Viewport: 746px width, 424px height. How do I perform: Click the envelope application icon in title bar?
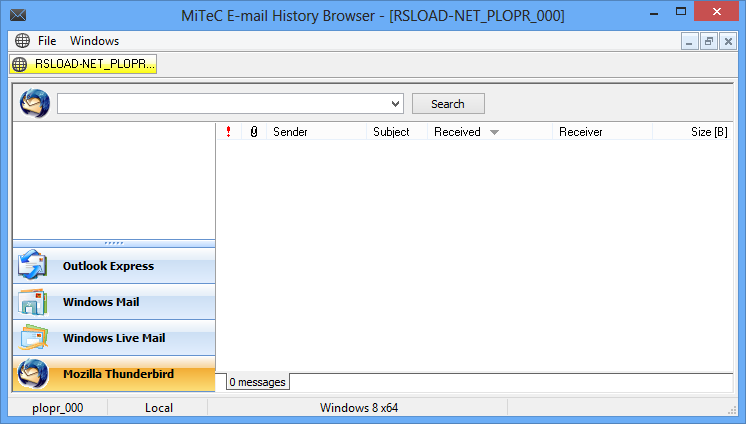[x=18, y=15]
